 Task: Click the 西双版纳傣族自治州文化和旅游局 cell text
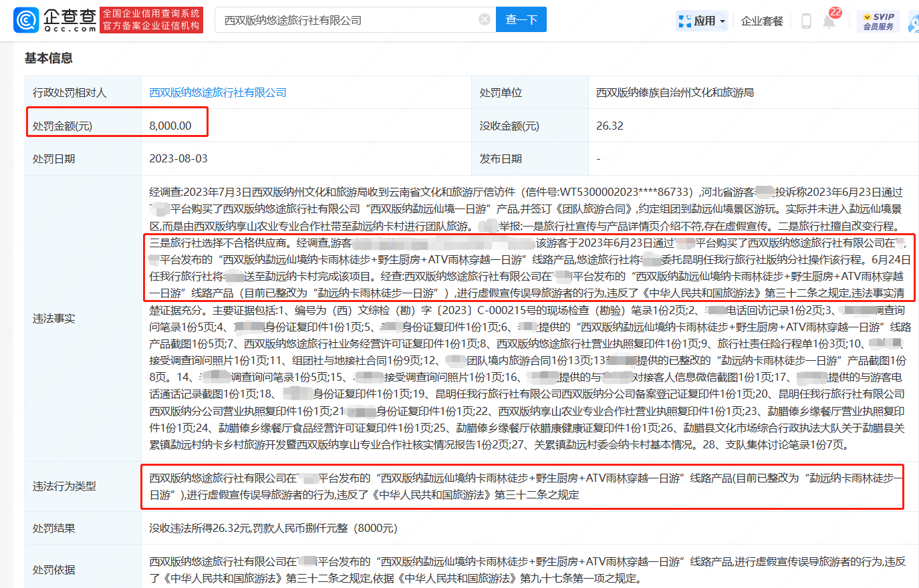(675, 92)
